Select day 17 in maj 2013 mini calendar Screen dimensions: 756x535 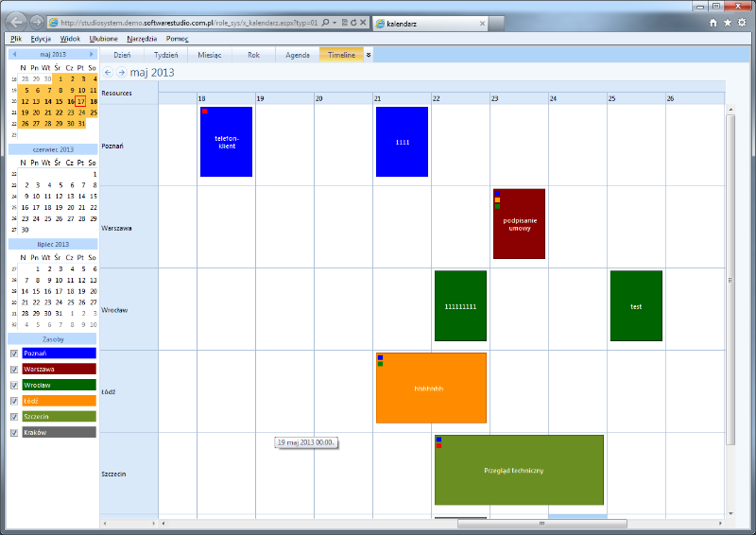tap(81, 101)
